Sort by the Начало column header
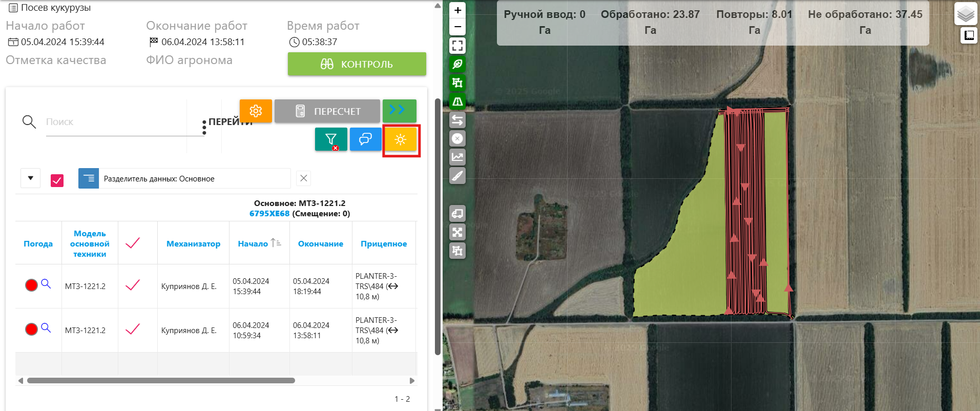This screenshot has width=980, height=411. (253, 244)
